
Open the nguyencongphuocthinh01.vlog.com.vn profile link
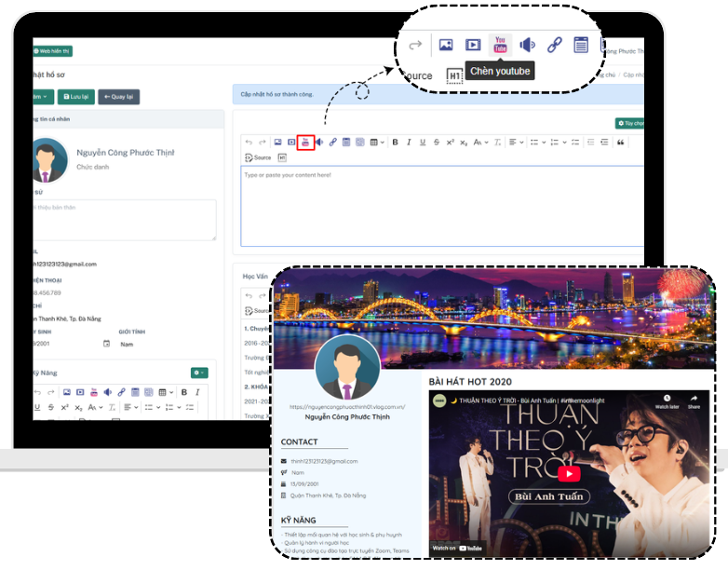347,407
